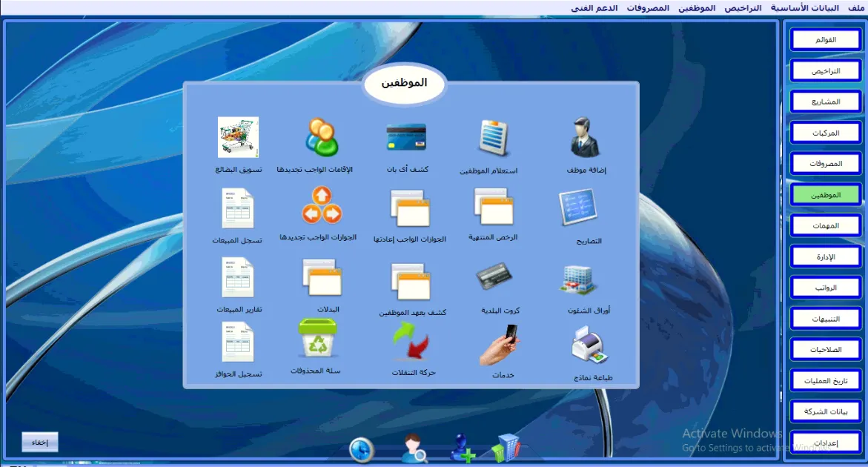This screenshot has width=868, height=467.
Task: Click the تاريخ العمليات sidebar button
Action: [x=825, y=381]
